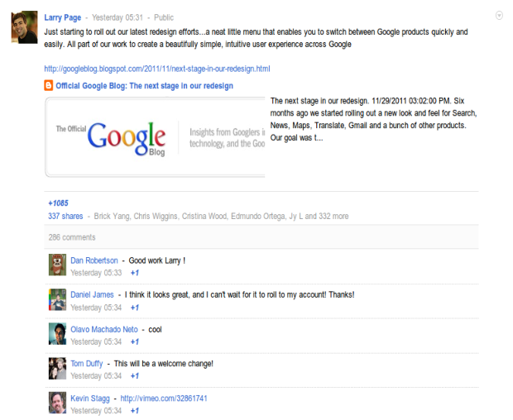The width and height of the screenshot is (513, 420).
Task: Open the vimeo.com/32861741 link
Action: point(164,399)
